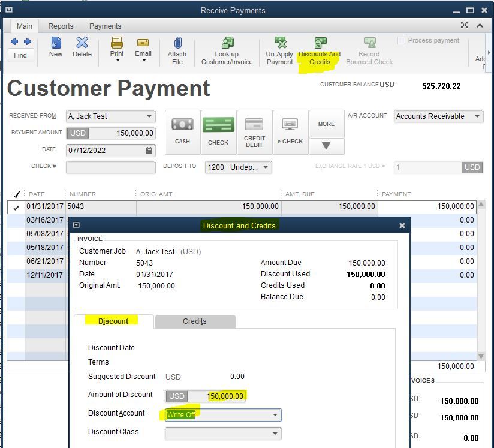Select the Main ribbon tab

coord(25,26)
